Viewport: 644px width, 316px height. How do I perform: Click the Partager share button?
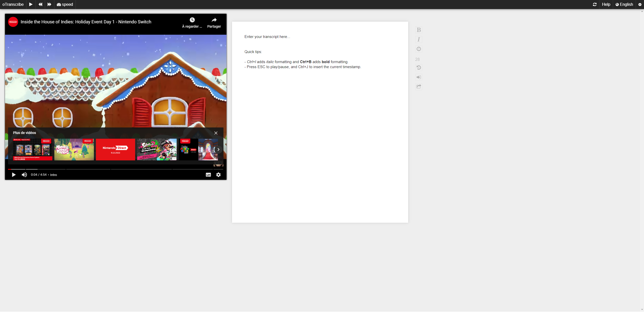click(x=214, y=23)
